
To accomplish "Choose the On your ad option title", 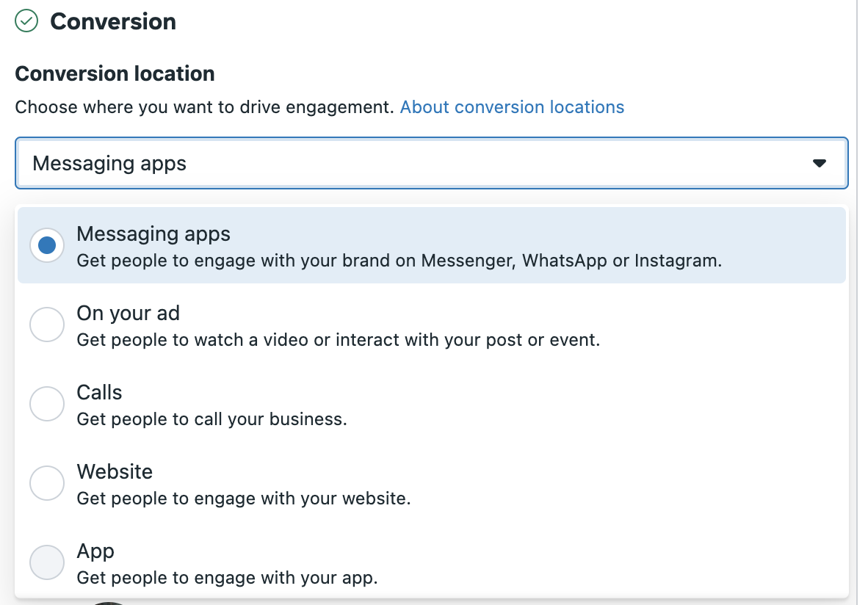I will (129, 314).
